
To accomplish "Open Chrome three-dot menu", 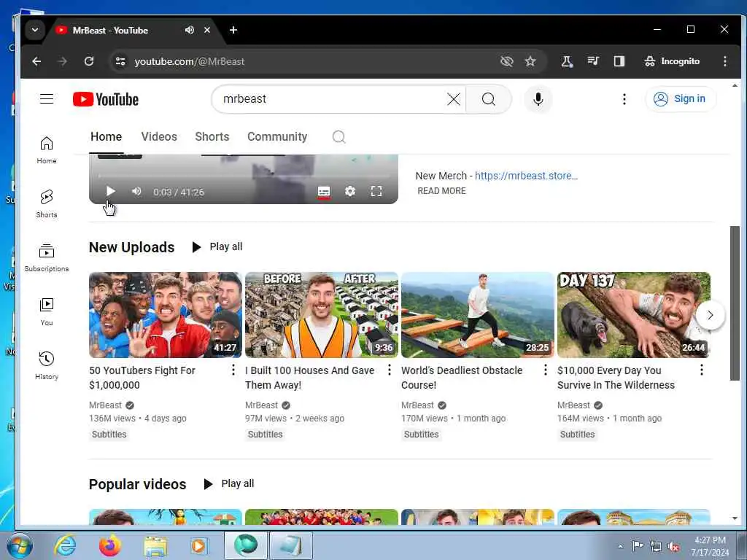I will click(x=724, y=61).
